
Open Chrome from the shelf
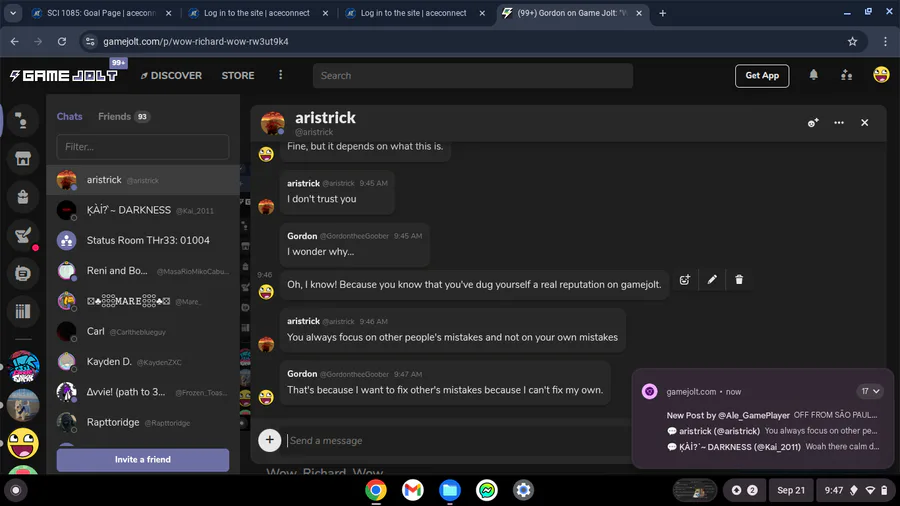coord(376,490)
